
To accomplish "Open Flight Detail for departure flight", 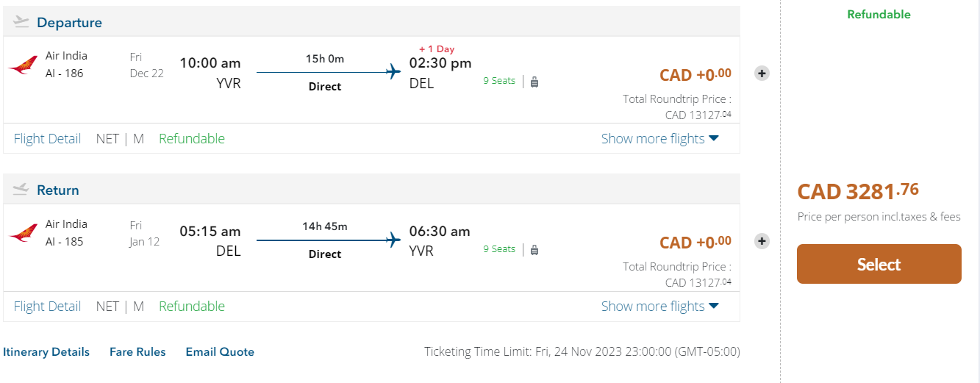I will pos(47,139).
